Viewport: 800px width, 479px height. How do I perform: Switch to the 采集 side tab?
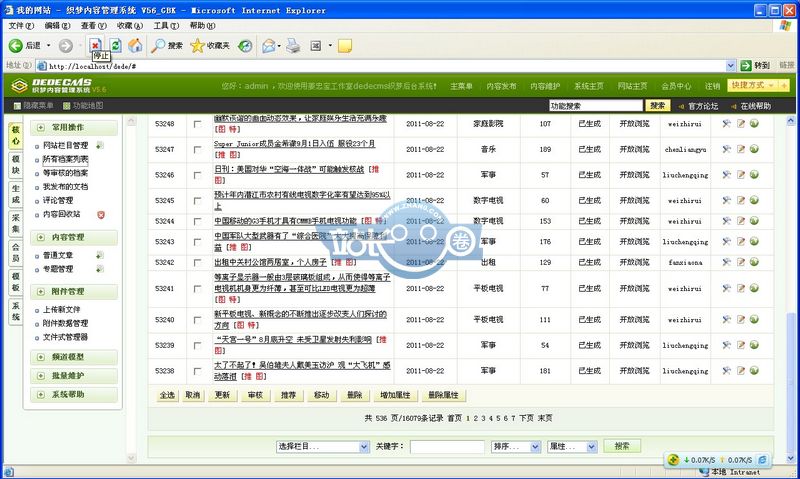point(16,223)
